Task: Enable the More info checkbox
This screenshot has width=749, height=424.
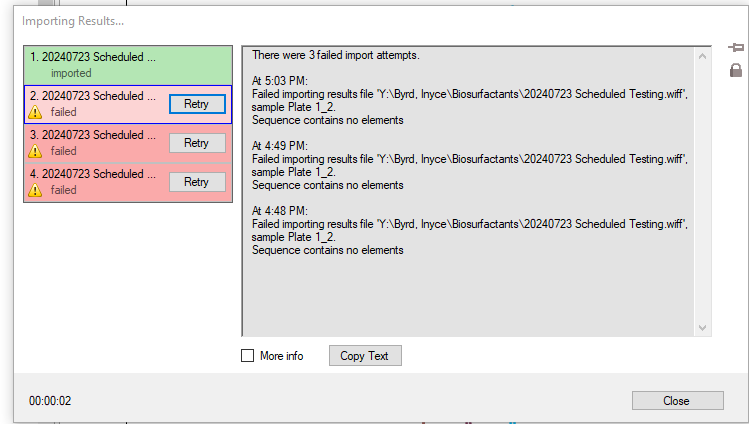Action: tap(248, 356)
